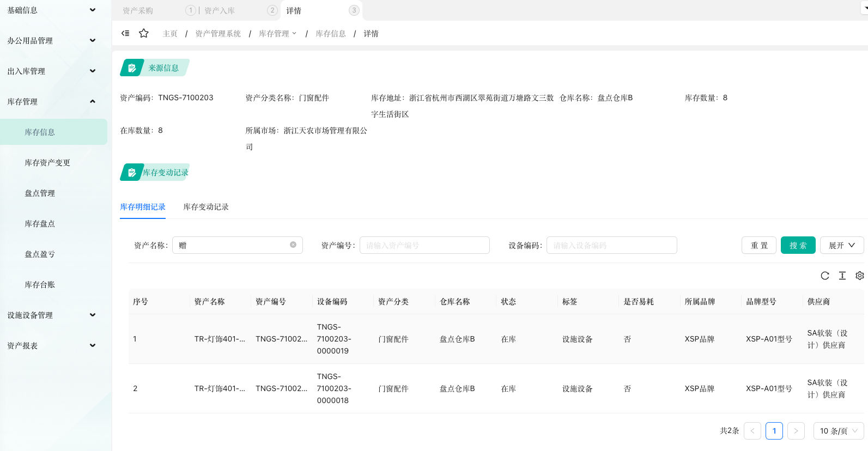Clear the asset name input text
This screenshot has width=868, height=451.
pos(293,245)
